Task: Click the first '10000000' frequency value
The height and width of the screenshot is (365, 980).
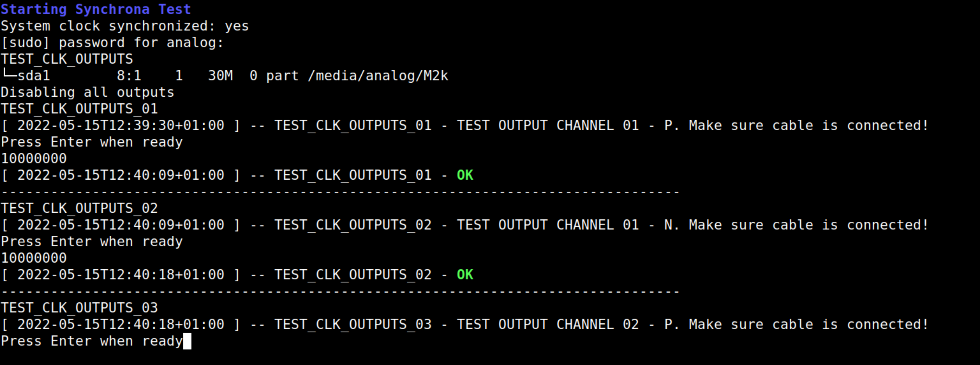Action: pyautogui.click(x=34, y=159)
